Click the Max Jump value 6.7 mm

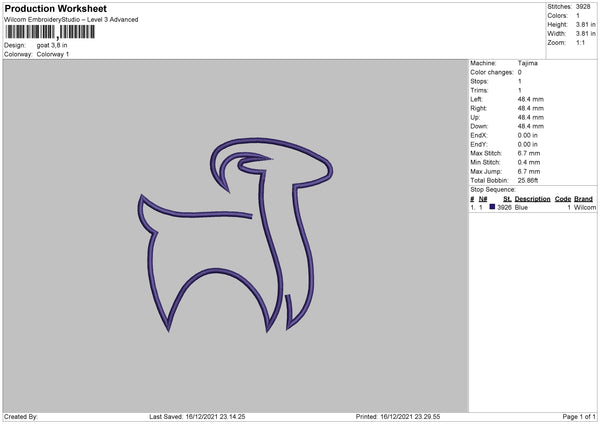(529, 172)
